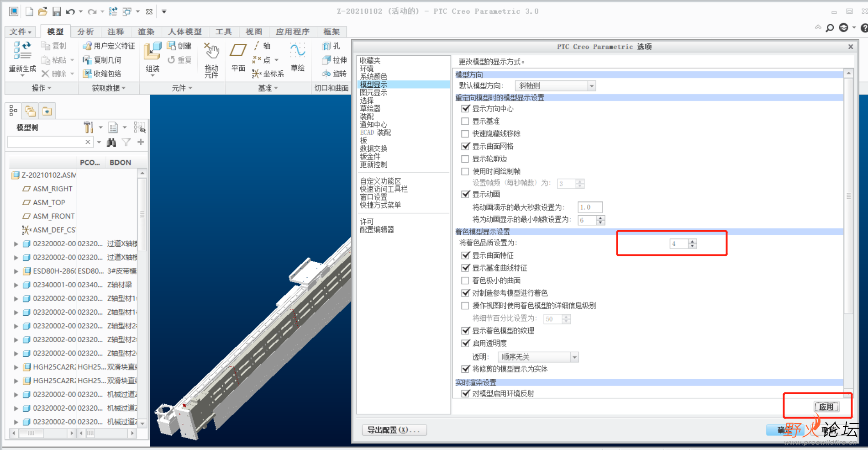Undo the last action
Image resolution: width=868 pixels, height=450 pixels.
click(x=70, y=11)
